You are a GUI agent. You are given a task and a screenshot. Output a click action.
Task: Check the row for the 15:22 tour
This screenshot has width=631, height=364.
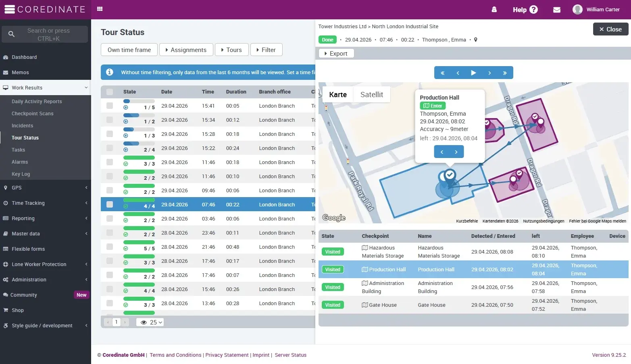(110, 148)
